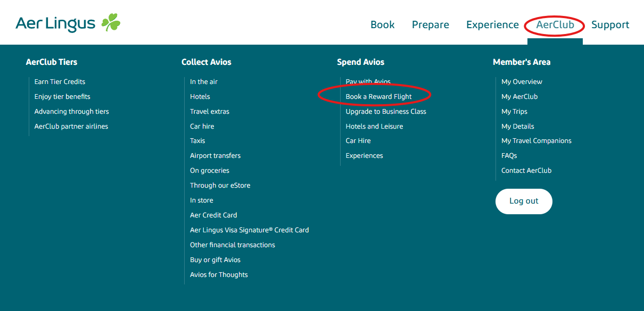This screenshot has height=311, width=644.
Task: Open the Experience menu
Action: (492, 24)
